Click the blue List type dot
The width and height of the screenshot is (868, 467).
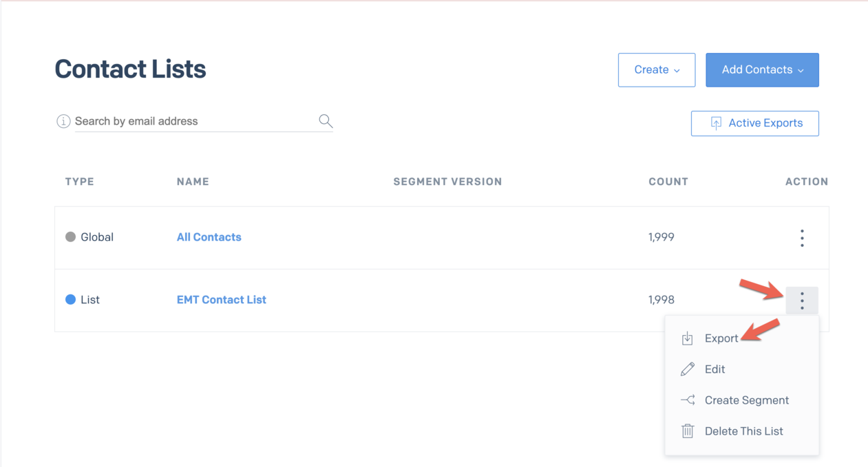tap(70, 300)
